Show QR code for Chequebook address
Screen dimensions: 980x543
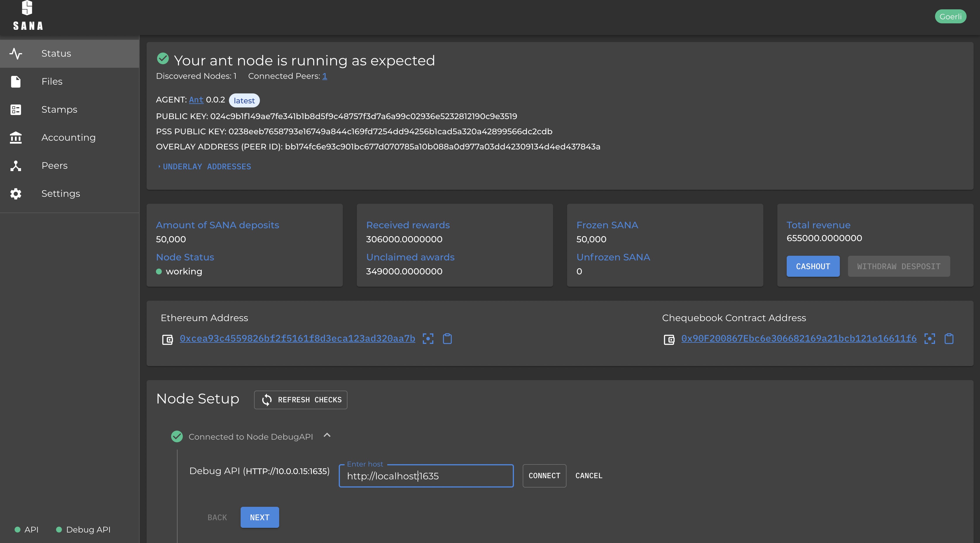[929, 338]
